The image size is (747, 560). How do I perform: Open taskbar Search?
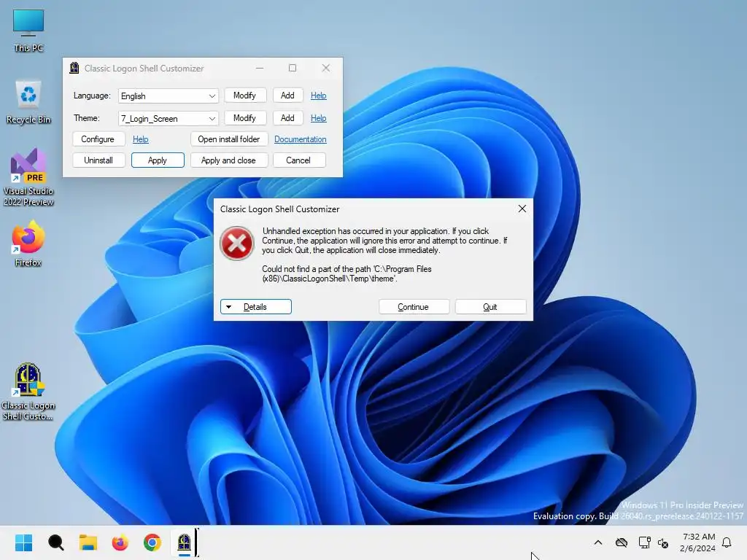55,542
